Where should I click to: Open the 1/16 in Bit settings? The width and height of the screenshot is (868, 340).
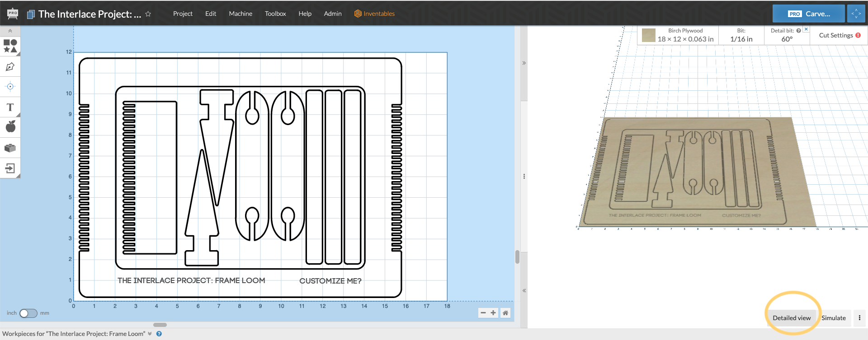tap(741, 35)
